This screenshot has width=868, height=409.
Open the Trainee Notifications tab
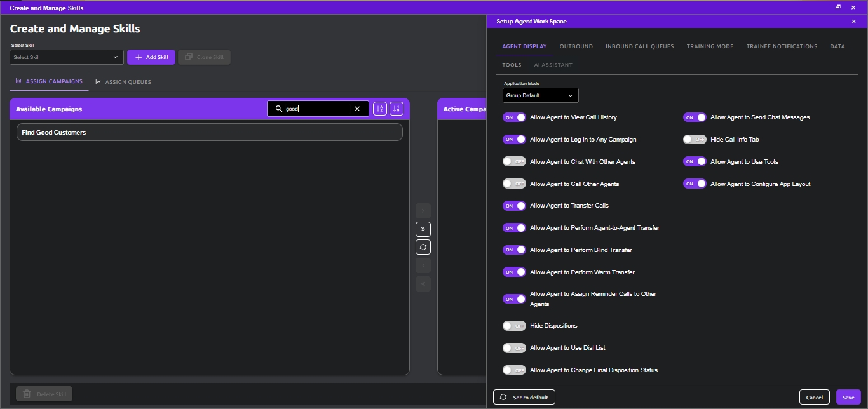tap(782, 46)
